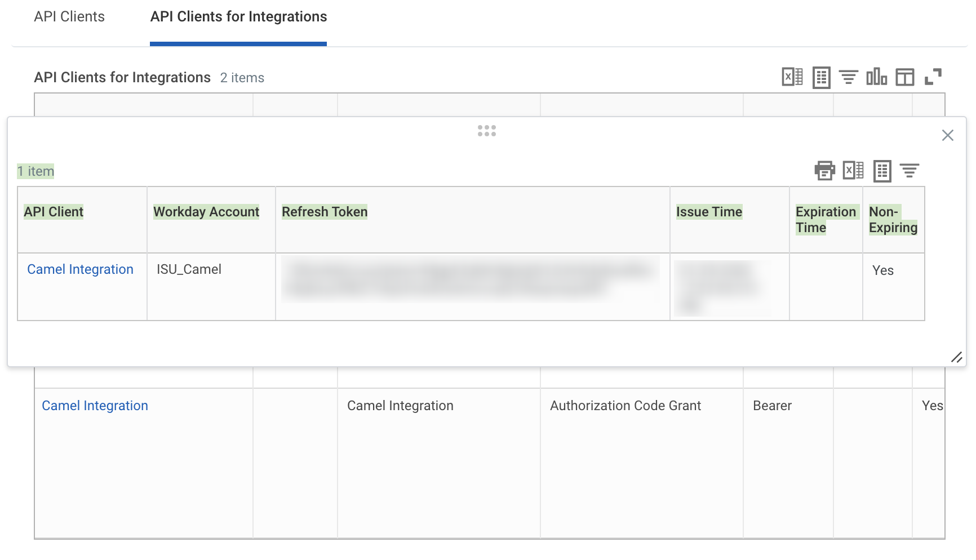This screenshot has height=560, width=976.
Task: Switch to the API Clients tab
Action: [x=69, y=17]
